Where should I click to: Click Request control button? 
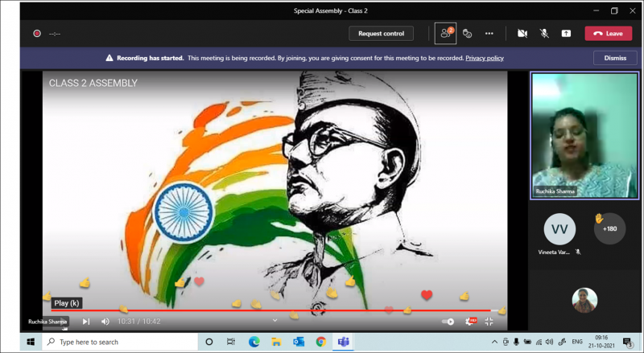[x=381, y=34]
